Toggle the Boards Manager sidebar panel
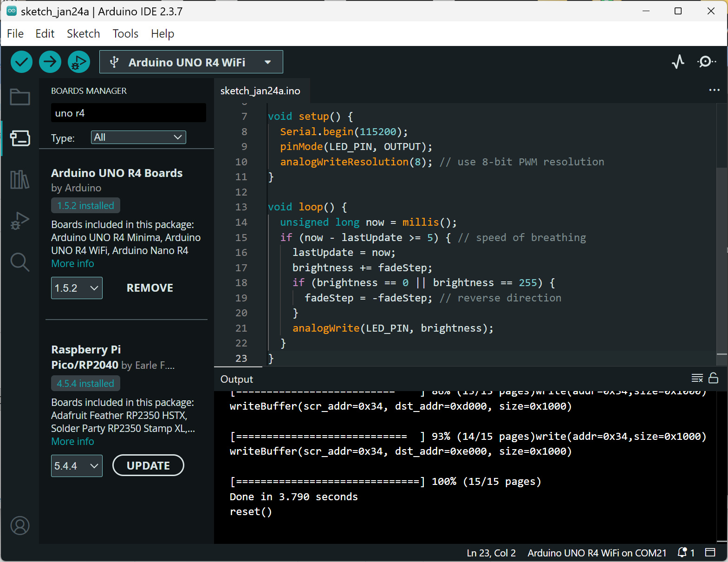728x562 pixels. pyautogui.click(x=20, y=138)
